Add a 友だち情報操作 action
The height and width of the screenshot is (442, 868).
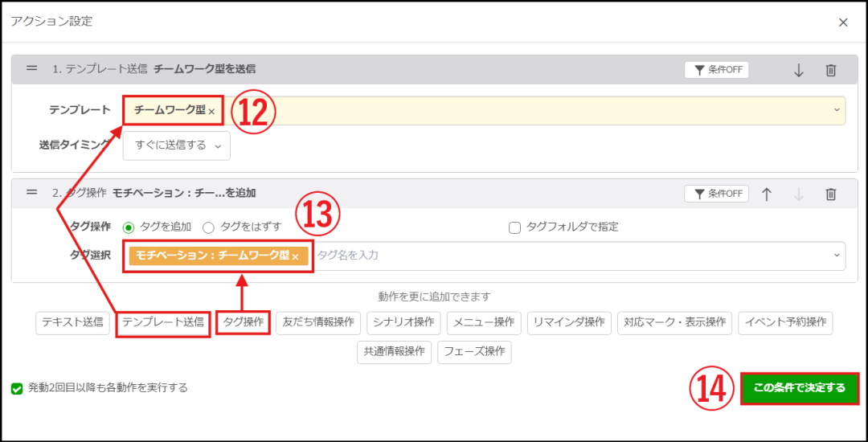pyautogui.click(x=318, y=322)
